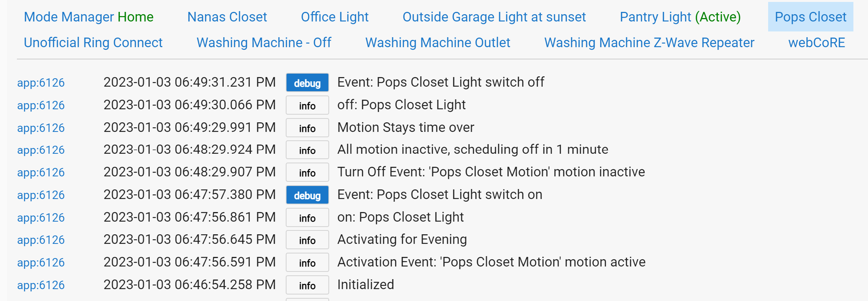The width and height of the screenshot is (868, 301).
Task: Click debug badge for switch off event
Action: tap(307, 83)
